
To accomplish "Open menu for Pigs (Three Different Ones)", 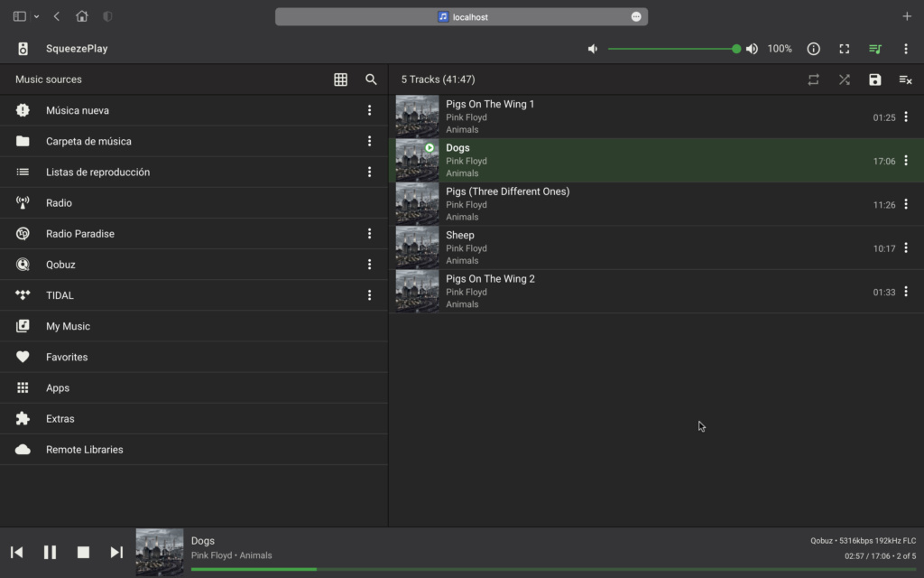I will point(906,204).
